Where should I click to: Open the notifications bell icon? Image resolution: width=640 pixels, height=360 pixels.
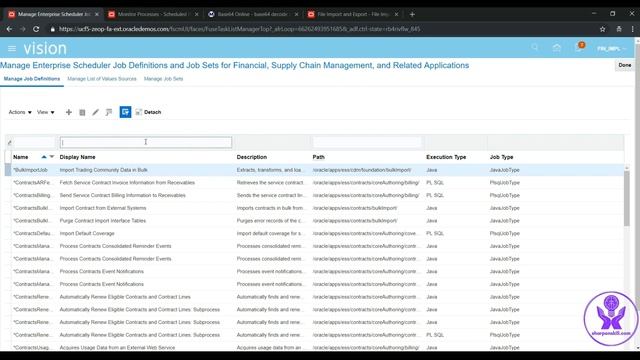click(x=579, y=47)
